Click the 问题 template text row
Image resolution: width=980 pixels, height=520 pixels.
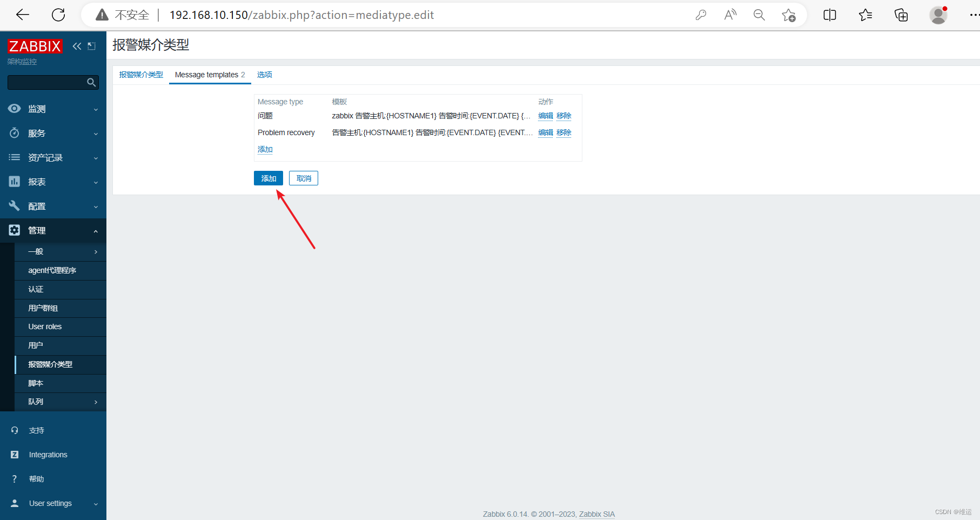[431, 116]
